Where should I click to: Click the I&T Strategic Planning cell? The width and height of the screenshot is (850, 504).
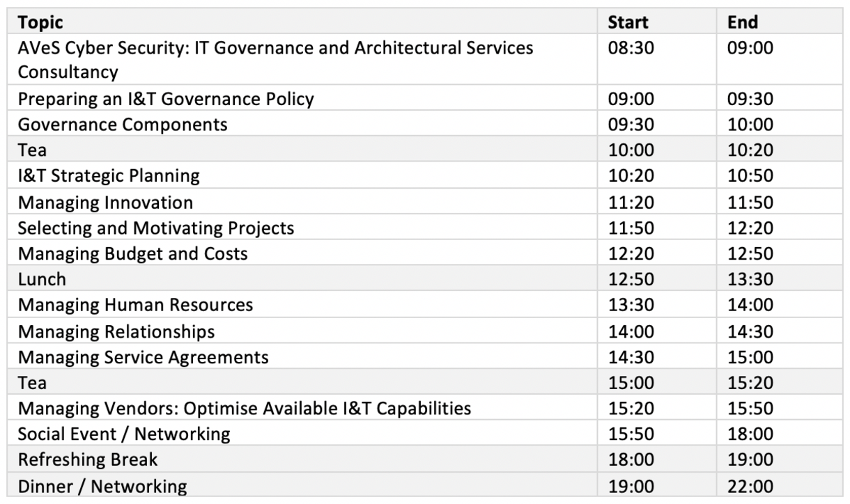click(x=109, y=176)
